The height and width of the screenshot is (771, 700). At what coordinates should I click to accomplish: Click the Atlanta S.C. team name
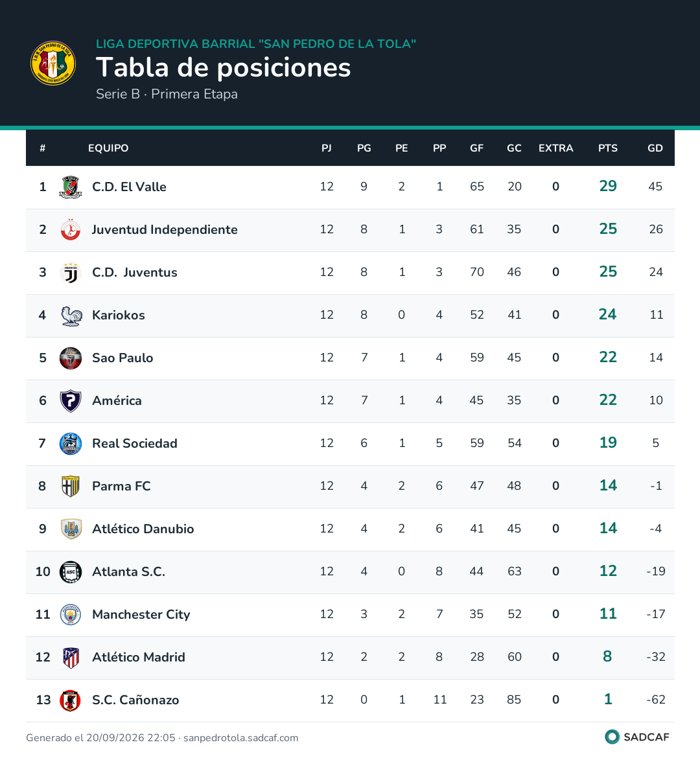128,571
